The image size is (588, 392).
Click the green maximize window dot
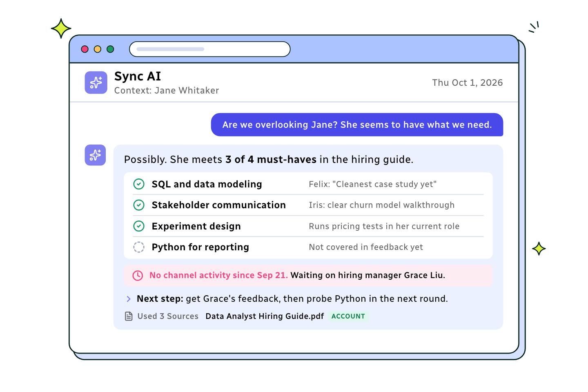(110, 49)
